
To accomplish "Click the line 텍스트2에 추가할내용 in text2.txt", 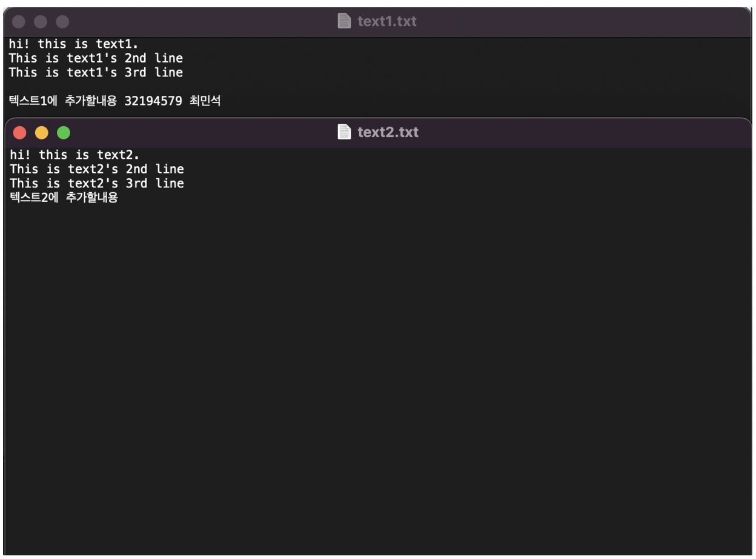I will click(64, 197).
